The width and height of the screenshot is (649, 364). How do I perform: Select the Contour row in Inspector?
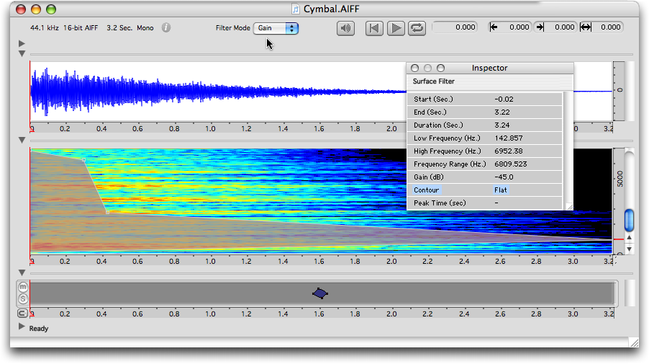[x=485, y=190]
